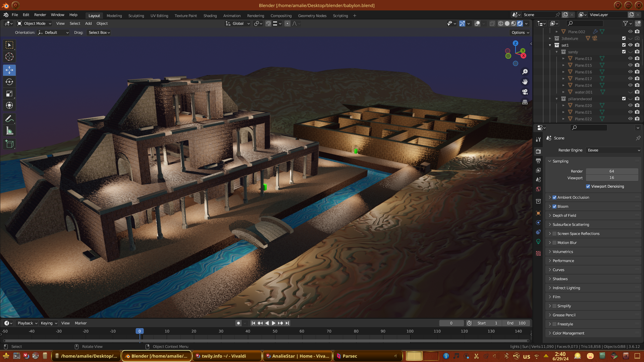Image resolution: width=644 pixels, height=362 pixels.
Task: Disable the Bloom checkbox
Action: pyautogui.click(x=554, y=206)
